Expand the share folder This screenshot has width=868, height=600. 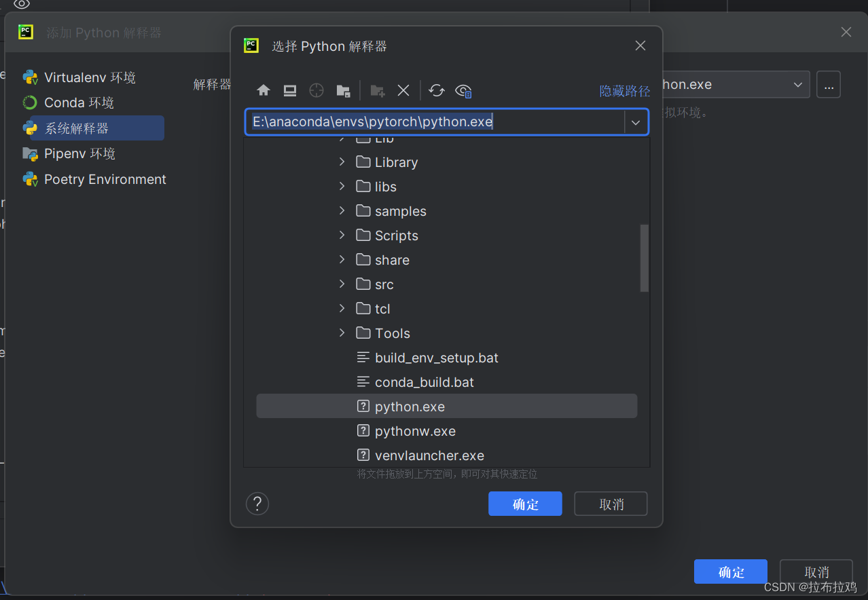pos(342,259)
